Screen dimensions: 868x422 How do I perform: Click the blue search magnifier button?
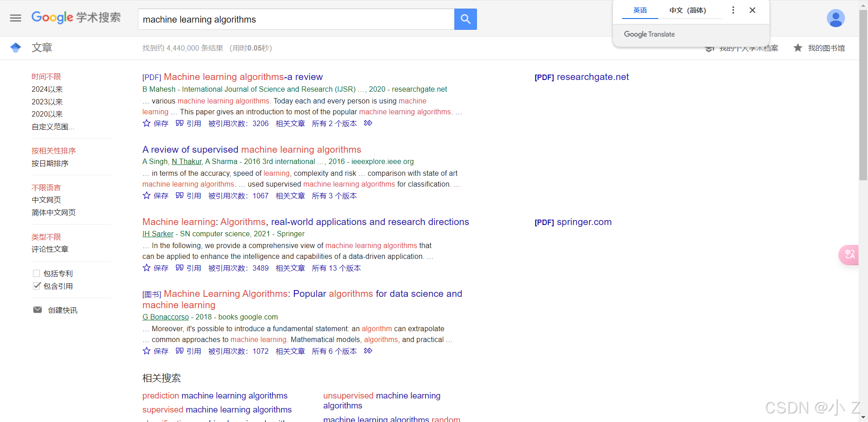tap(465, 19)
